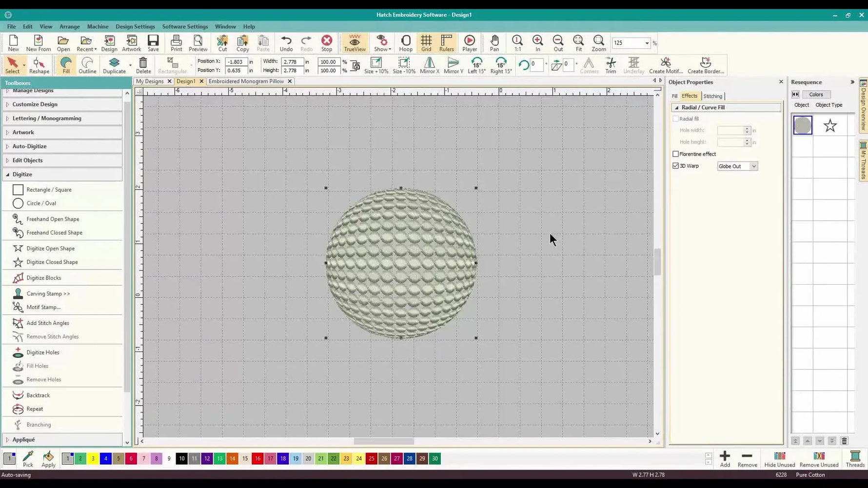Screen dimensions: 868x488
Task: Select color swatch 4 (blue)
Action: 105,459
